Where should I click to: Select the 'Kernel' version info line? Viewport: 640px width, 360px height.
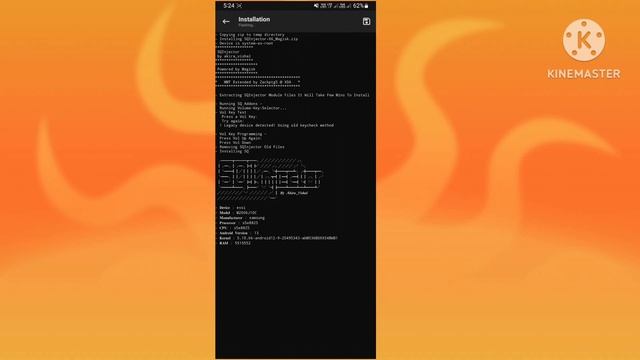coord(278,238)
